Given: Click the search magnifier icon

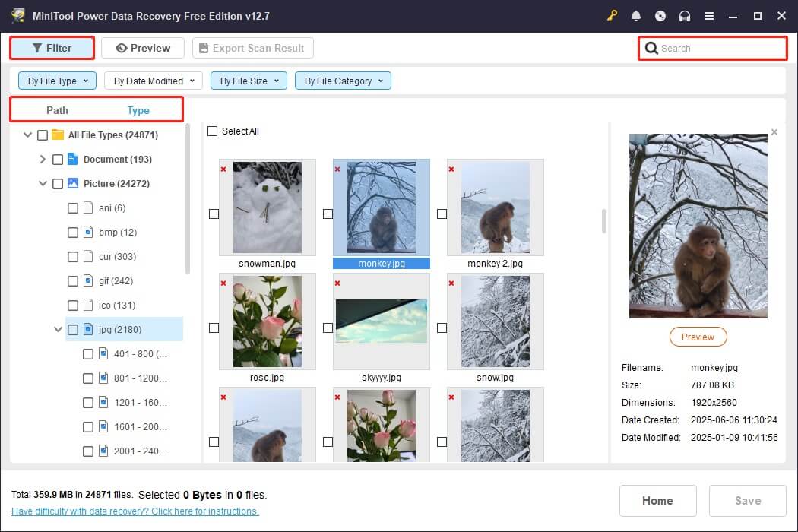Looking at the screenshot, I should point(651,48).
